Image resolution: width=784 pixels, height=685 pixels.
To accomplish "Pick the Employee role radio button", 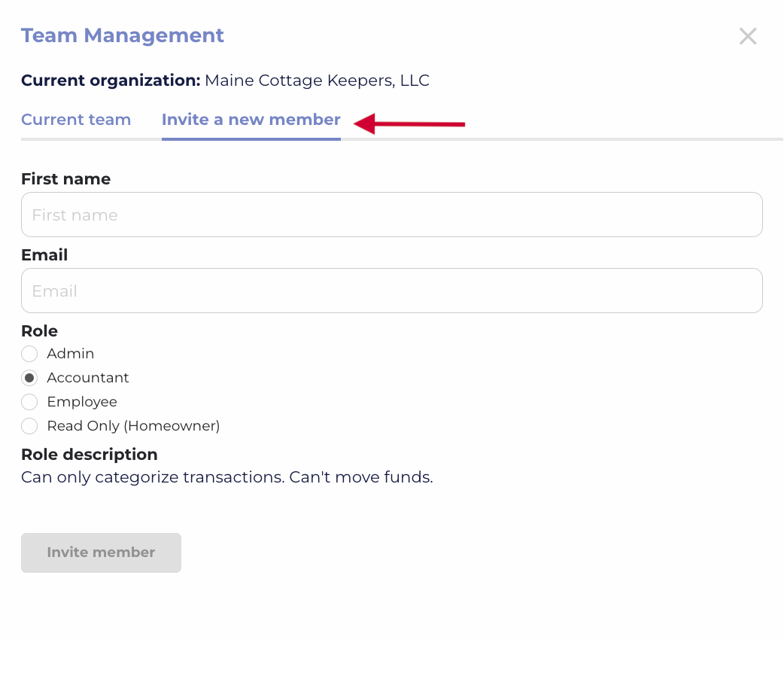I will click(29, 402).
